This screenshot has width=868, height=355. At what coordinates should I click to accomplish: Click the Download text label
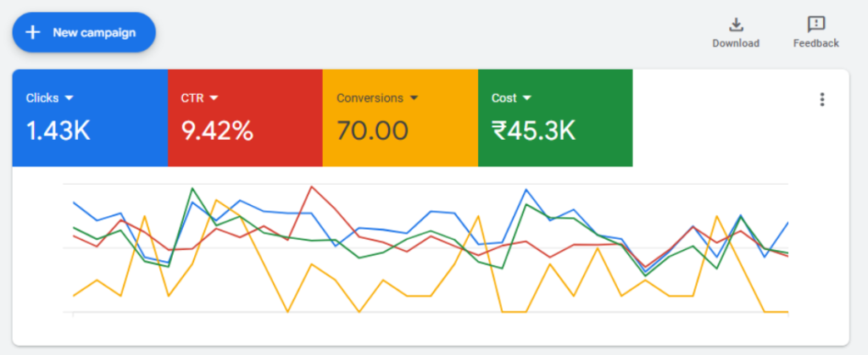(736, 43)
